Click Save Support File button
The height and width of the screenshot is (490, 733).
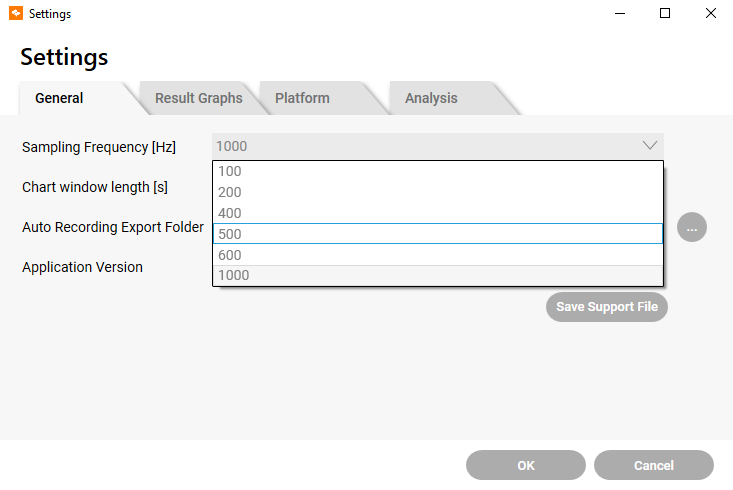pos(607,307)
